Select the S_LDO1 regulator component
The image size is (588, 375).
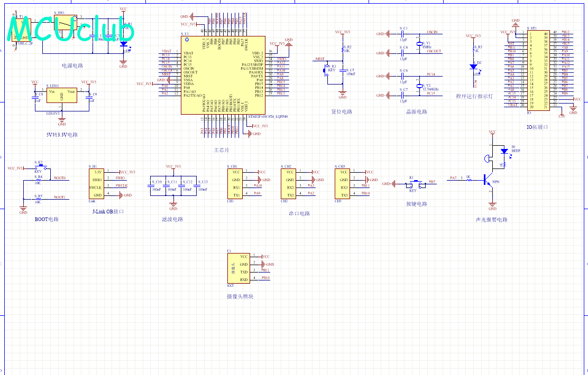(x=62, y=96)
